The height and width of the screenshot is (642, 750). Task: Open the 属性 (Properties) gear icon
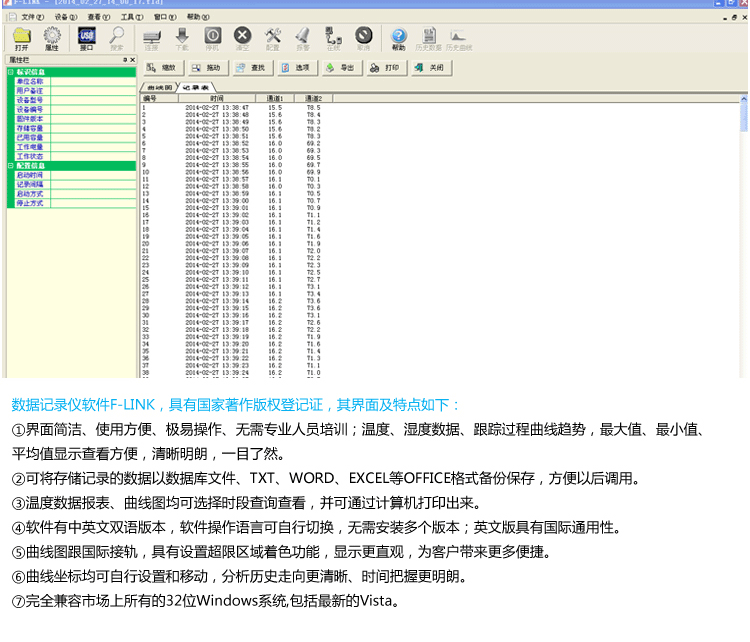[x=52, y=38]
